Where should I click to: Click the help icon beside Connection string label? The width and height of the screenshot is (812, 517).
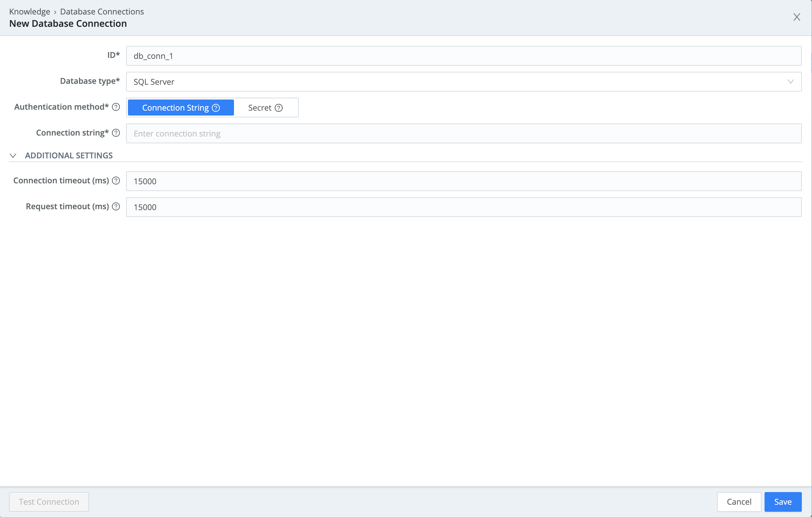pyautogui.click(x=116, y=133)
